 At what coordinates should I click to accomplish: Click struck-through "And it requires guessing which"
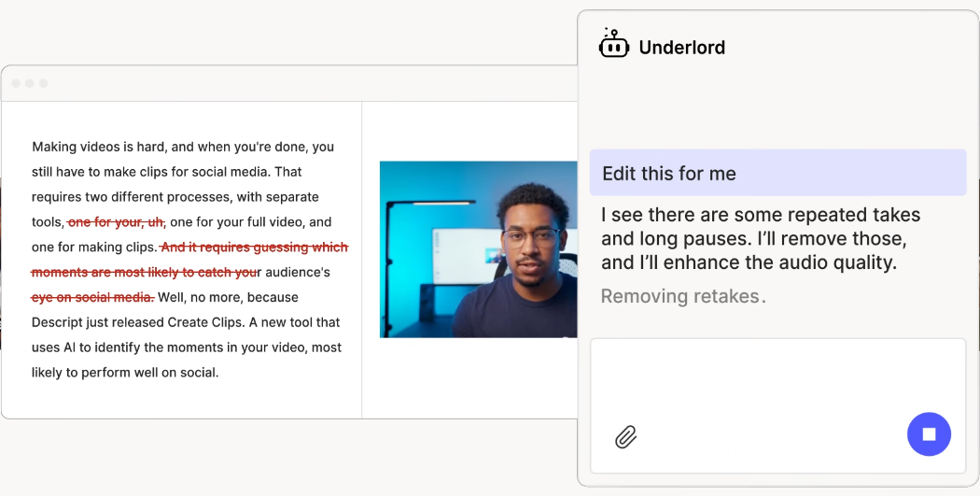254,248
